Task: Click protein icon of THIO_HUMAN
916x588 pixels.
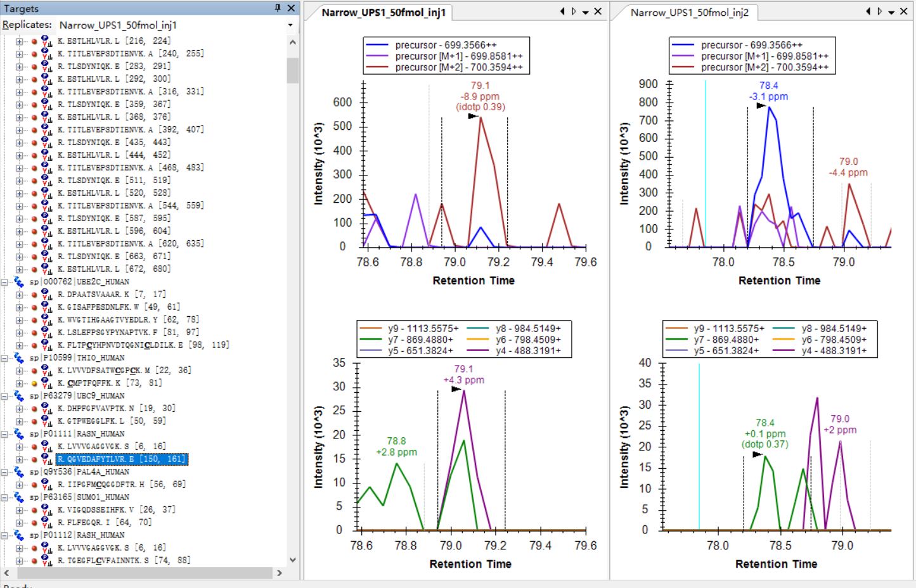Action: pos(19,358)
